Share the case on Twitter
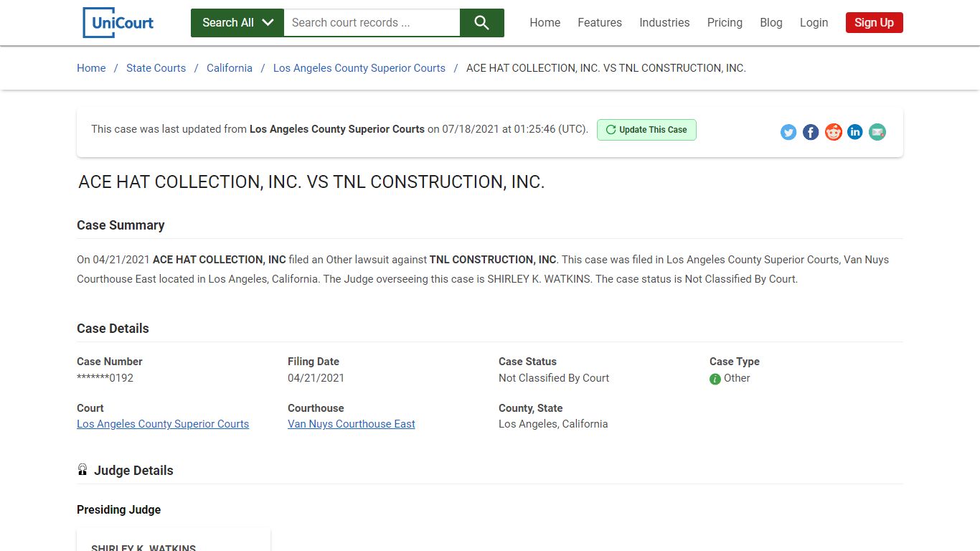This screenshot has height=551, width=980. (788, 132)
